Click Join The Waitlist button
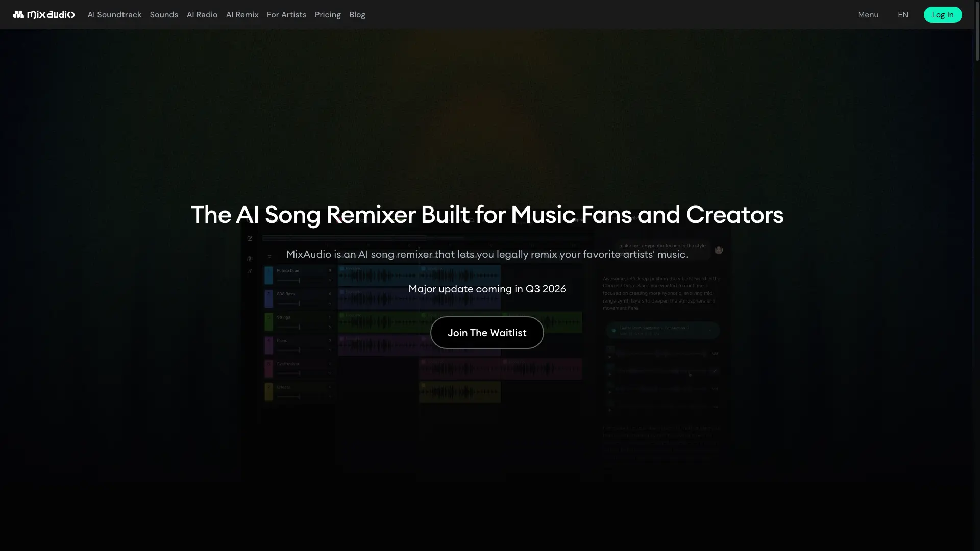Image resolution: width=980 pixels, height=551 pixels. click(x=487, y=333)
